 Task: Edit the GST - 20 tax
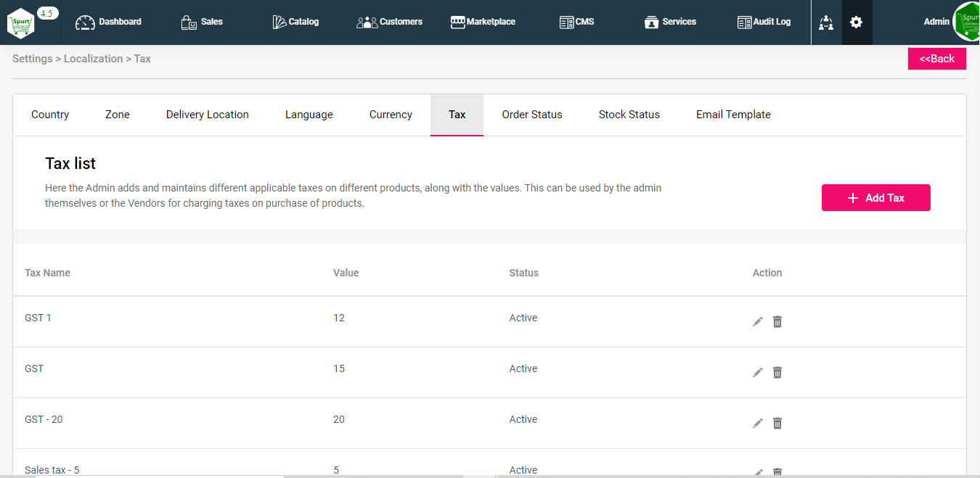[x=758, y=423]
